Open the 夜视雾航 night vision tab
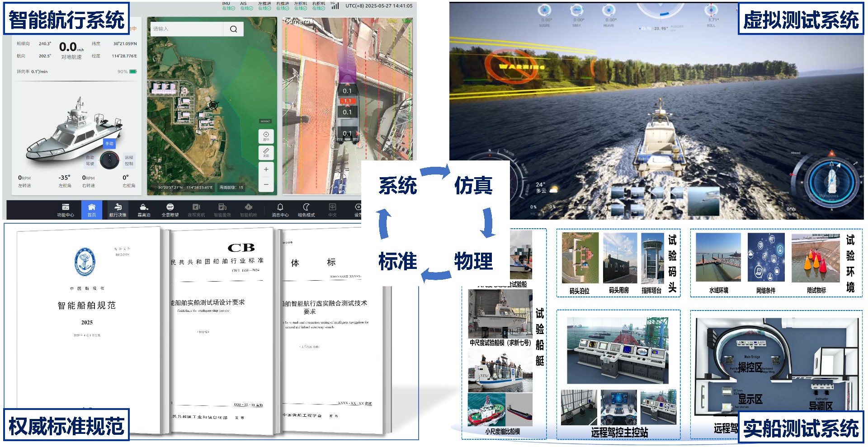Viewport: 868px width, 447px height. (x=196, y=209)
